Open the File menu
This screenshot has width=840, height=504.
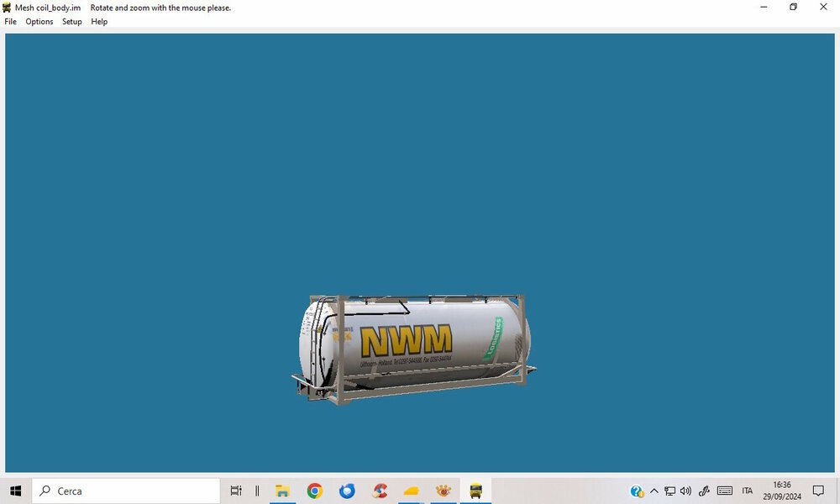[x=11, y=22]
